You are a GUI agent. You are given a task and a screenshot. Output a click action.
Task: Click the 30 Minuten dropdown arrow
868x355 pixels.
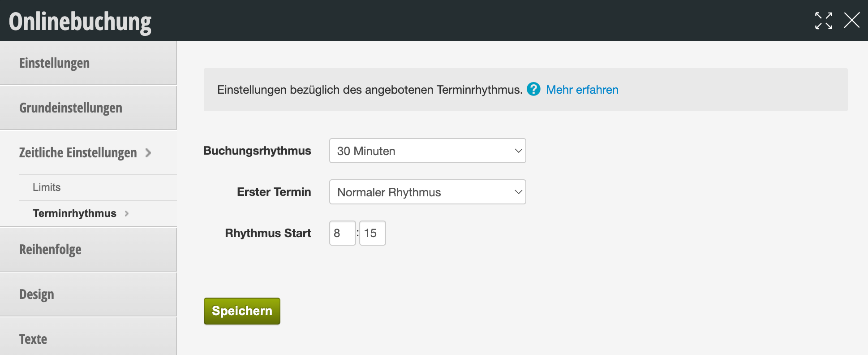coord(518,151)
